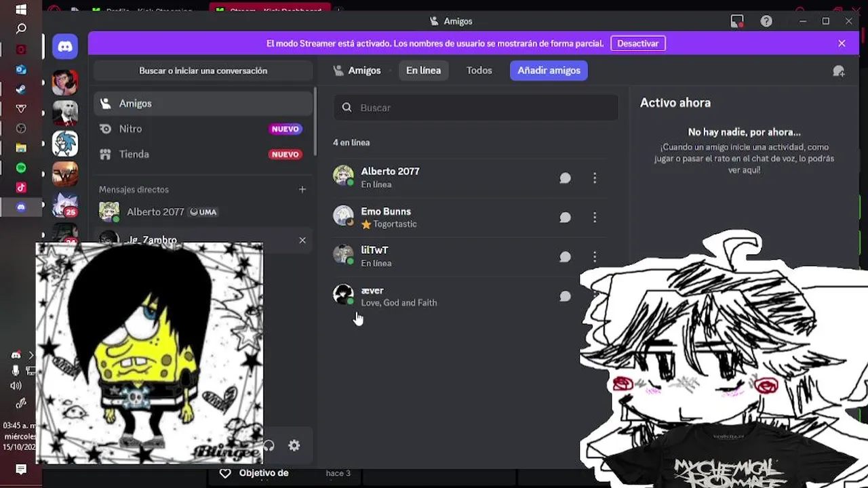Open Spotify from the taskbar
This screenshot has height=488, width=868.
(21, 167)
